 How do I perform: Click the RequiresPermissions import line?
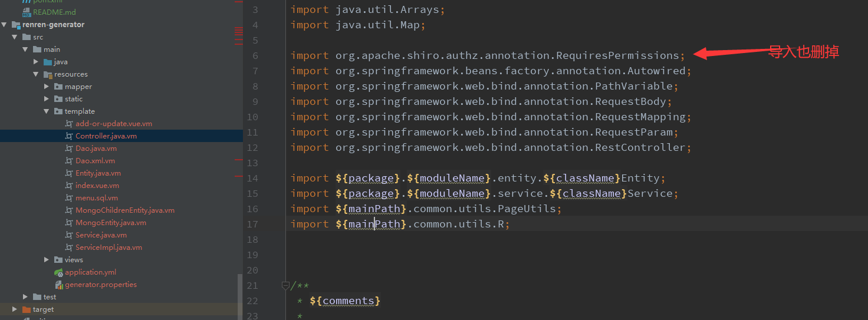(488, 55)
